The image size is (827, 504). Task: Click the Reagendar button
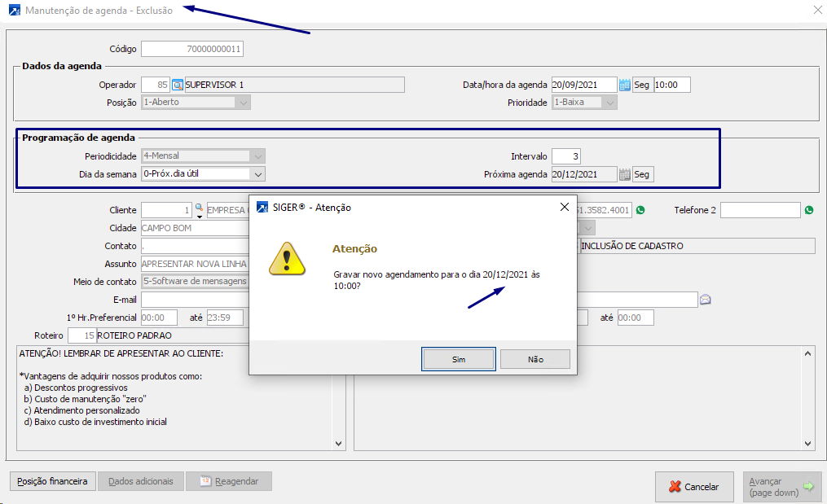pos(229,481)
